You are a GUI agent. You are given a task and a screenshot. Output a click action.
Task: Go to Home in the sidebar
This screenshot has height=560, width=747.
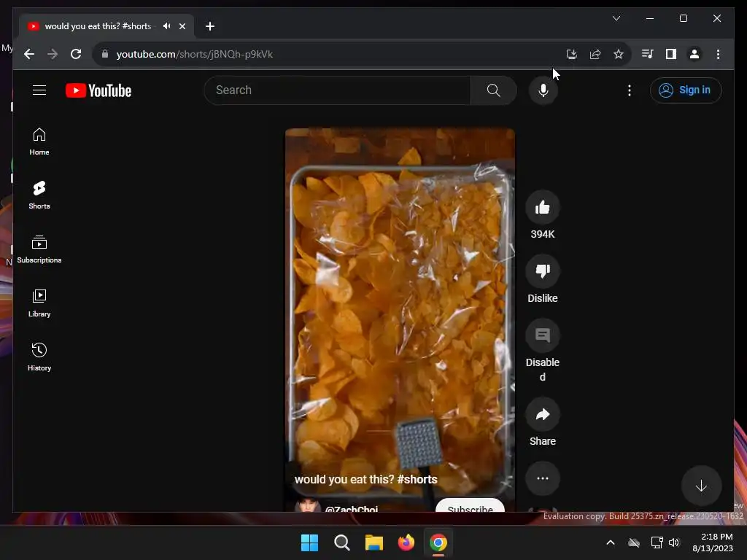coord(39,141)
